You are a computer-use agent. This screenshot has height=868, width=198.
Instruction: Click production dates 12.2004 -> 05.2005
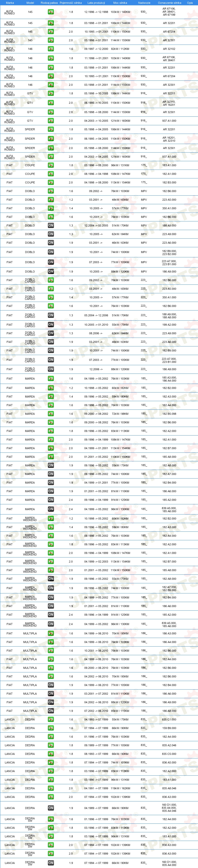96,225
